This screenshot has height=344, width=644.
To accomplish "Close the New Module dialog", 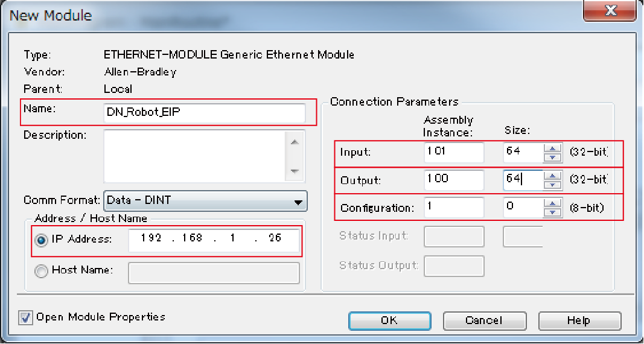I will coord(610,11).
